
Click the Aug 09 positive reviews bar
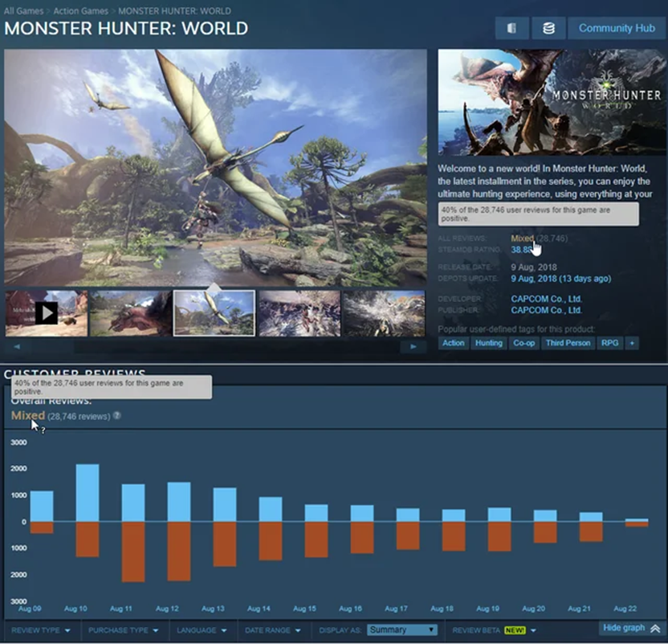pyautogui.click(x=42, y=507)
